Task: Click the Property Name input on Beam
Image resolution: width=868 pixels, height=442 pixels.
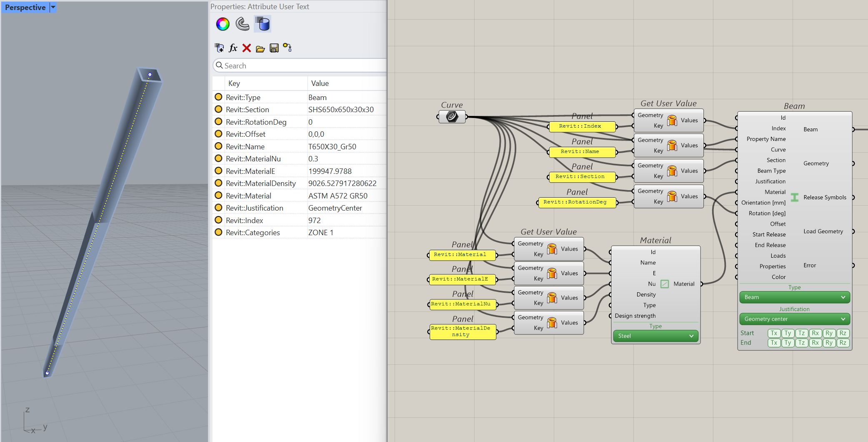Action: [x=766, y=139]
